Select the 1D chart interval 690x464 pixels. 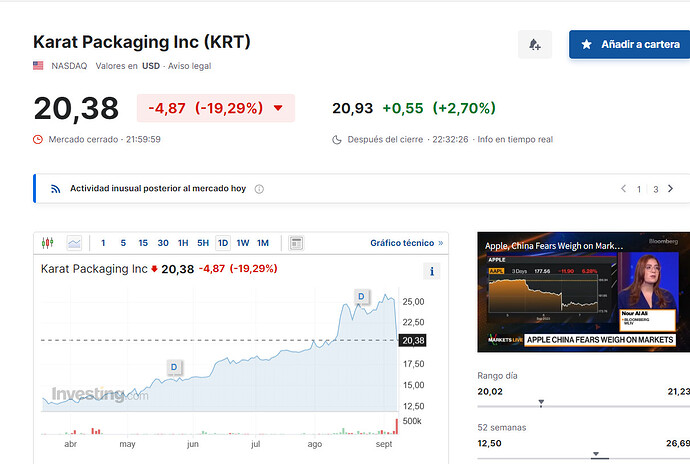tap(222, 243)
